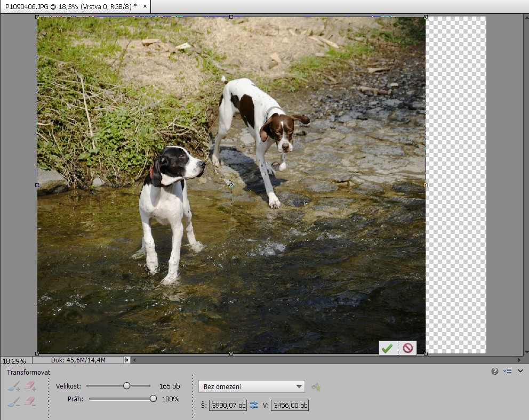Expand the document info arrow menu
Image resolution: width=529 pixels, height=420 pixels.
click(x=127, y=360)
